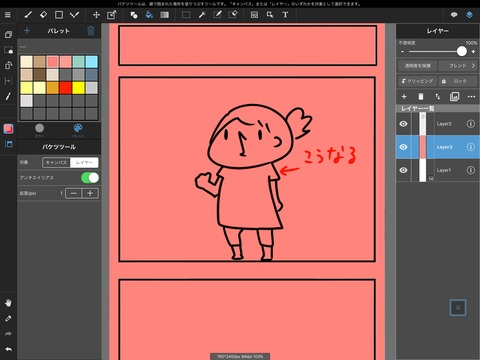The width and height of the screenshot is (480, 360).
Task: Tap the canvas lock sidebar icon
Action: [x=8, y=50]
